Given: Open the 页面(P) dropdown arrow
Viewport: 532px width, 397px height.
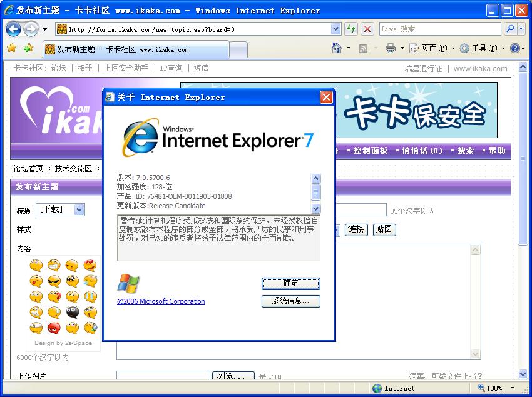Looking at the screenshot, I should [453, 49].
